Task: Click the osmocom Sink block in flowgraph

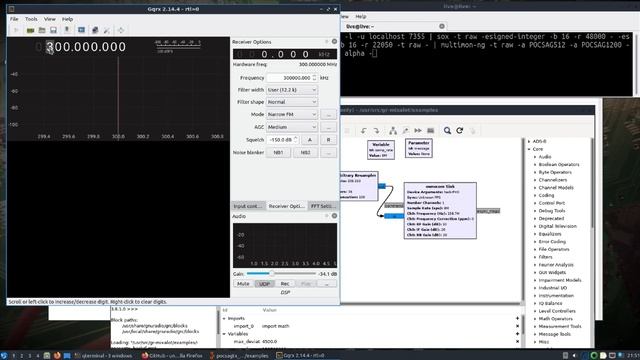Action: (x=440, y=211)
